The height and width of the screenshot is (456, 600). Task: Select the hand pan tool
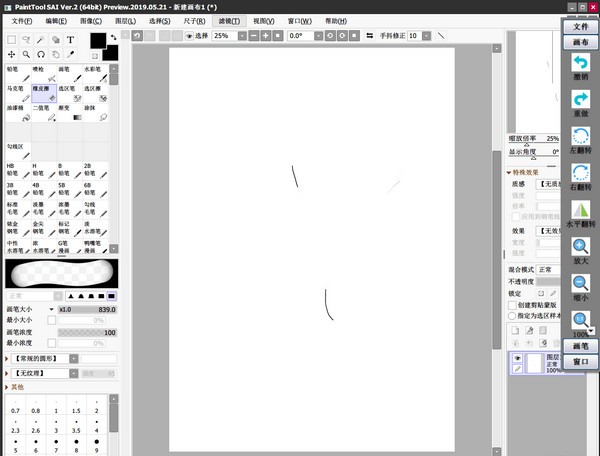point(55,54)
